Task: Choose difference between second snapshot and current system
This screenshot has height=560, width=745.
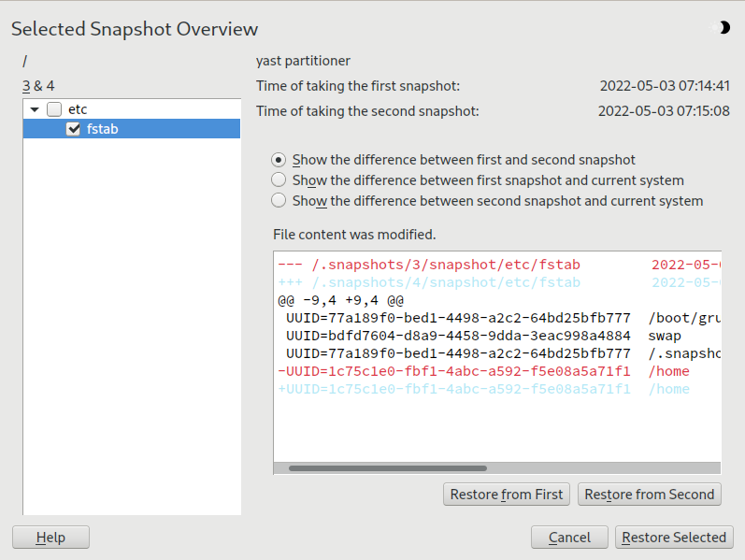Action: point(279,201)
